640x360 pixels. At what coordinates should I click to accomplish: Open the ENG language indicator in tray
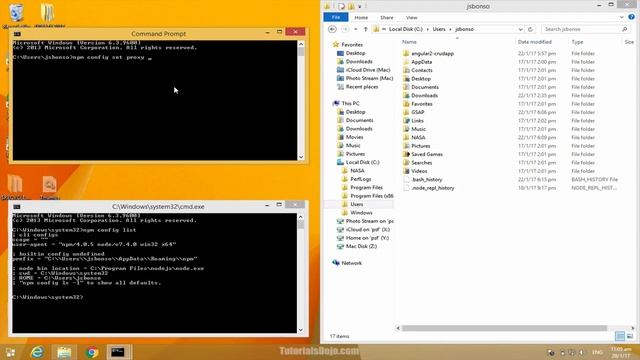point(597,352)
